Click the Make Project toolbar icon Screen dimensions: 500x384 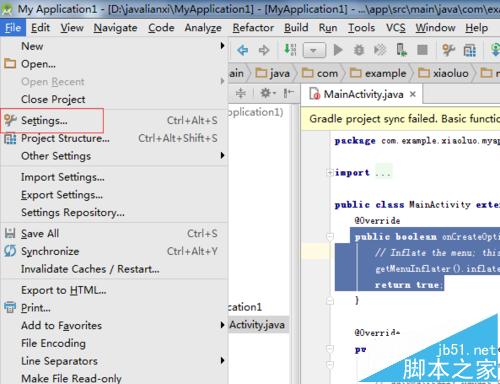tap(290, 50)
